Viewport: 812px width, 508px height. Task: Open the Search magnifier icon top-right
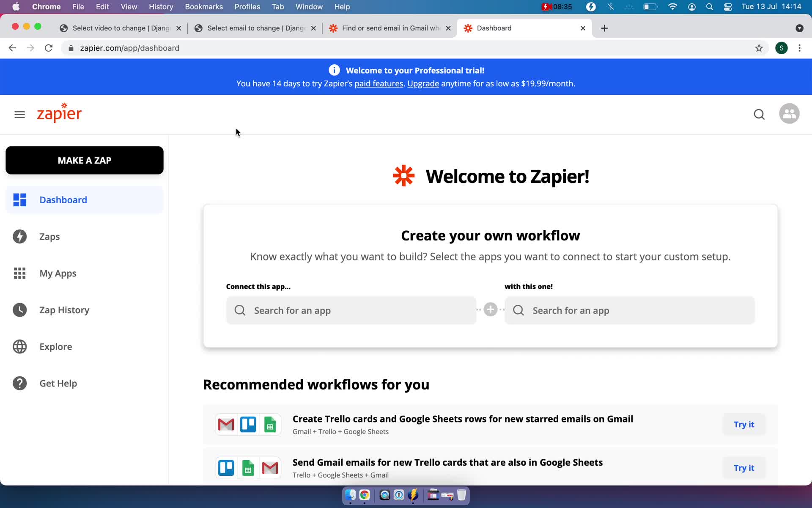[760, 114]
